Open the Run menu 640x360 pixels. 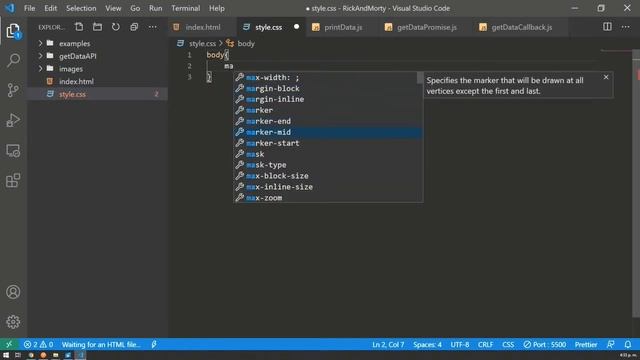[x=156, y=8]
